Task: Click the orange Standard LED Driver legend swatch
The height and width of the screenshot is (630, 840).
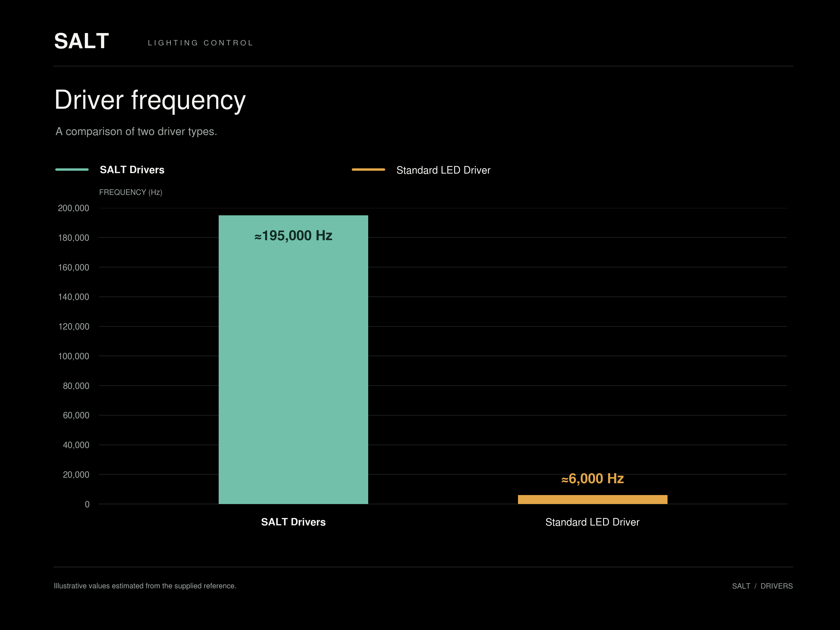Action: coord(368,169)
